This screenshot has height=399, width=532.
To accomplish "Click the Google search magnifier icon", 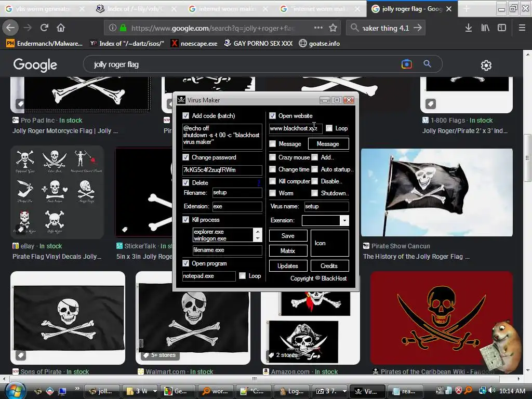I will [427, 64].
